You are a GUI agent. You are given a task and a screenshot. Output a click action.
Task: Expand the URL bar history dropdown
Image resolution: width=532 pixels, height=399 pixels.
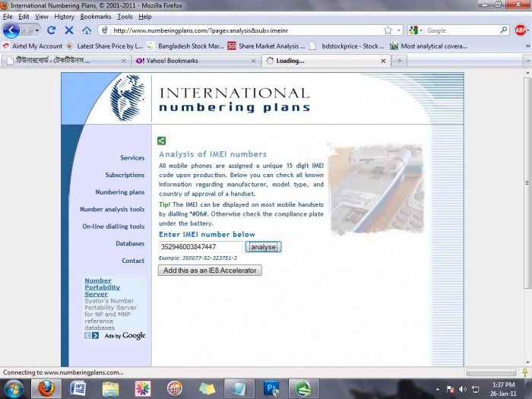398,30
